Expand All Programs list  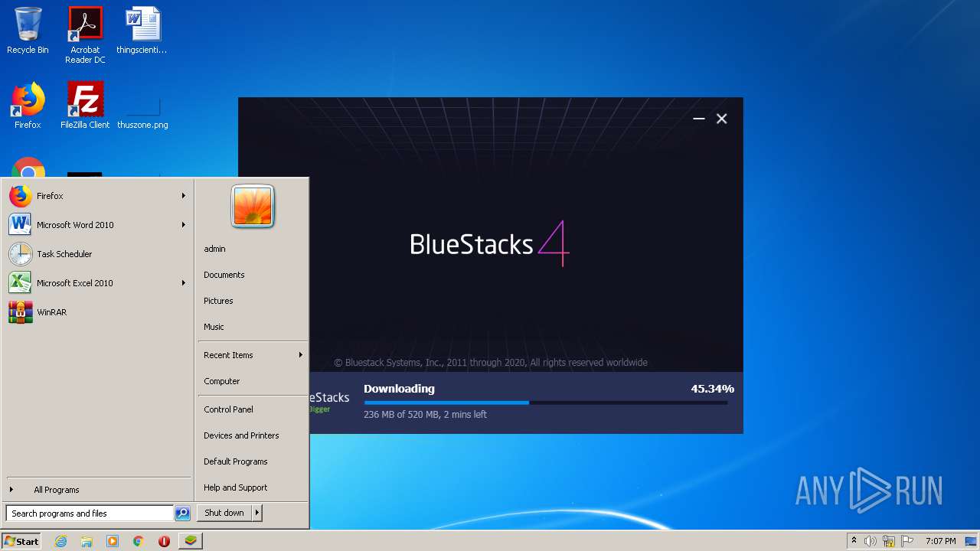pos(57,490)
